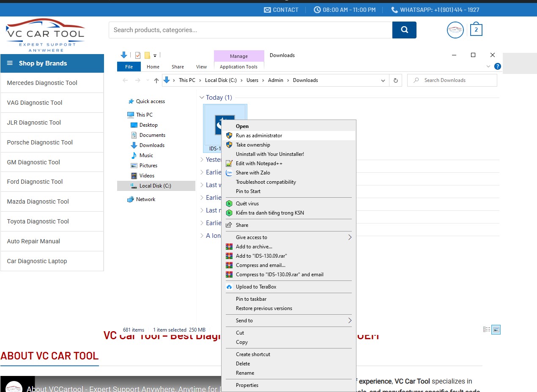Open the address bar history dropdown
This screenshot has height=392, width=537.
383,80
